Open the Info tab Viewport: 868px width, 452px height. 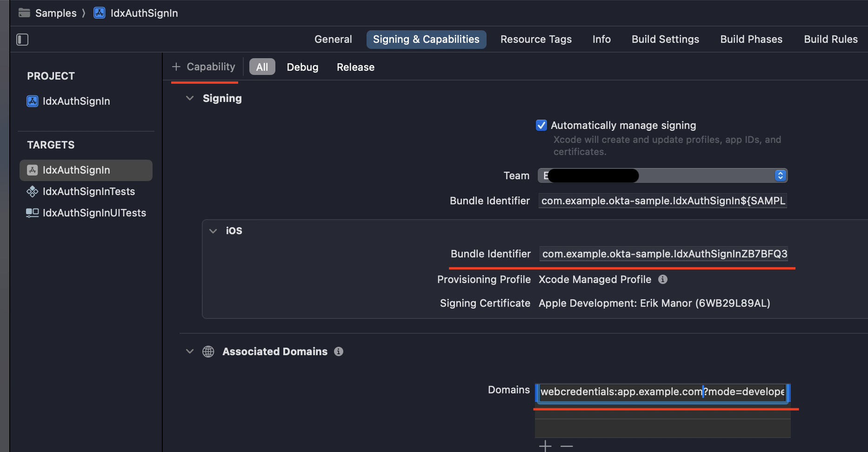(601, 40)
